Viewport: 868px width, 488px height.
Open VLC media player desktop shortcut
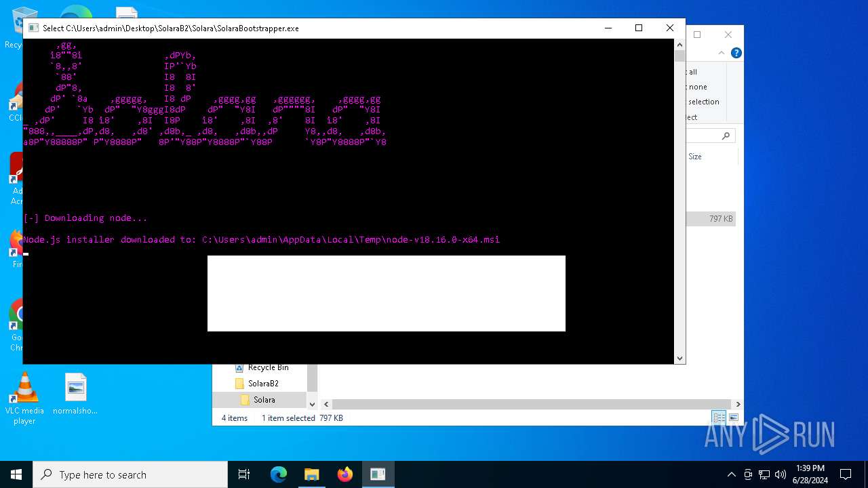24,399
